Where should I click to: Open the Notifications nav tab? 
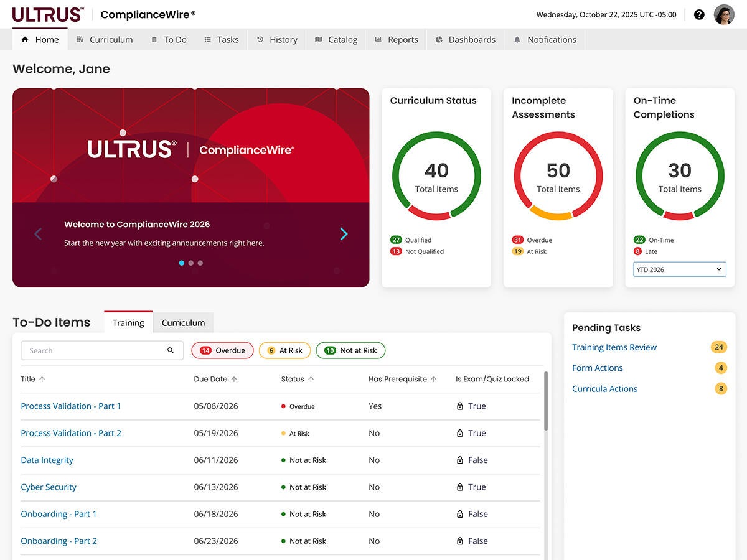click(x=545, y=39)
